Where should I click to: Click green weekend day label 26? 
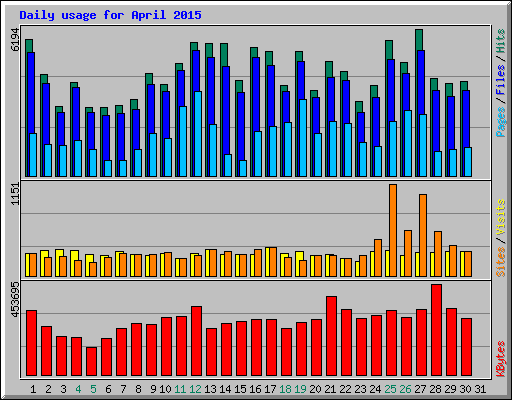[x=405, y=389]
